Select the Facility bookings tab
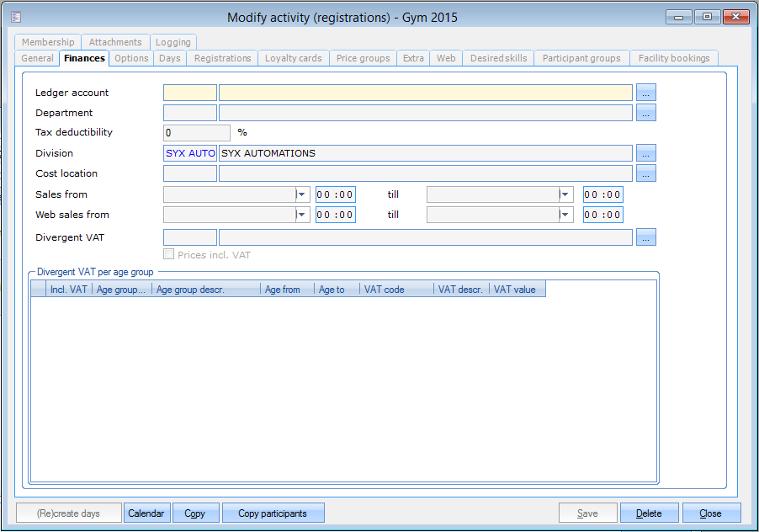Viewport: 759px width, 532px height. (673, 58)
